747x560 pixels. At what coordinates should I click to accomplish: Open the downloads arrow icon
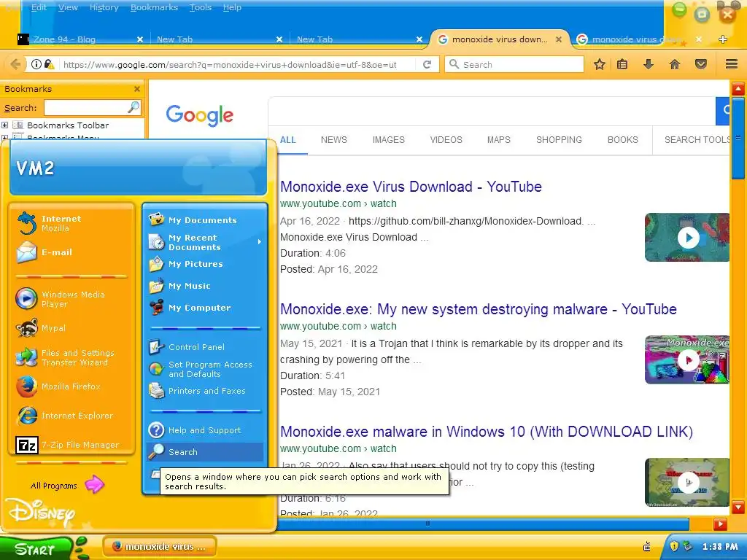[649, 64]
